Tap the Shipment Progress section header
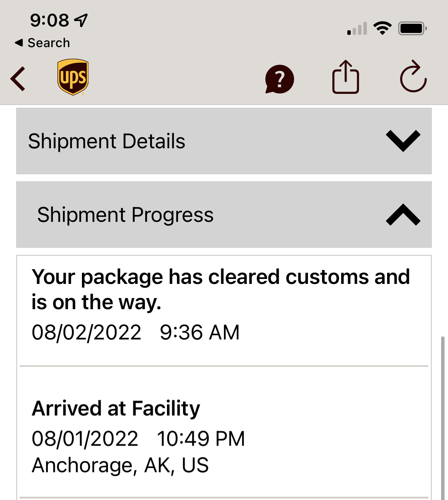Image resolution: width=448 pixels, height=500 pixels. 224,215
